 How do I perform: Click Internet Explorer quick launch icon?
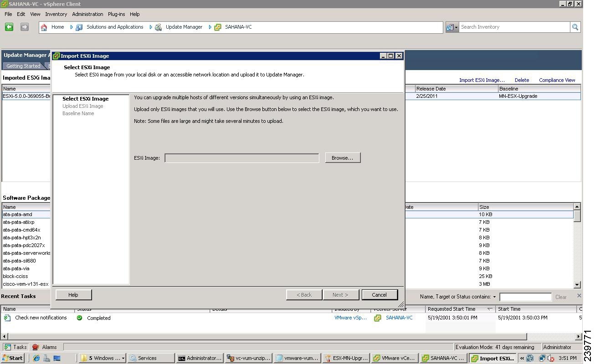tap(36, 358)
